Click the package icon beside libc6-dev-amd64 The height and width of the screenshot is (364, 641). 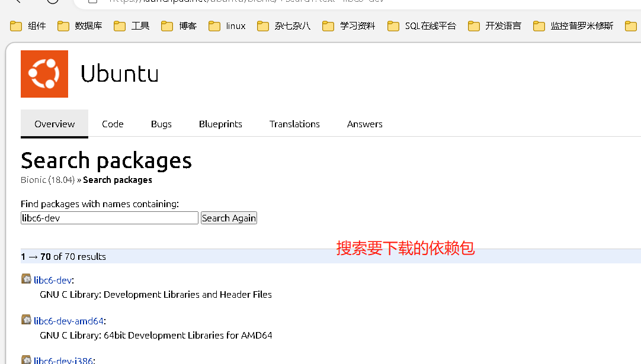(x=26, y=320)
